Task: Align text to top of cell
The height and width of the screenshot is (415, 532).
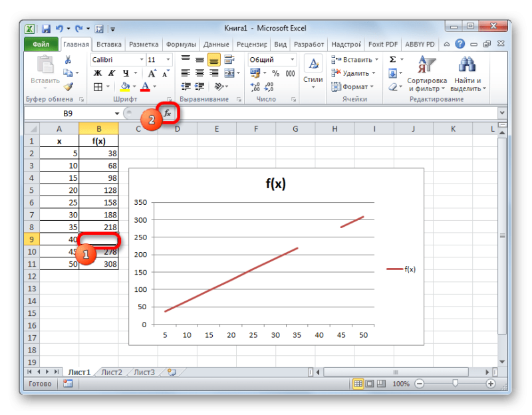Action: pyautogui.click(x=186, y=59)
